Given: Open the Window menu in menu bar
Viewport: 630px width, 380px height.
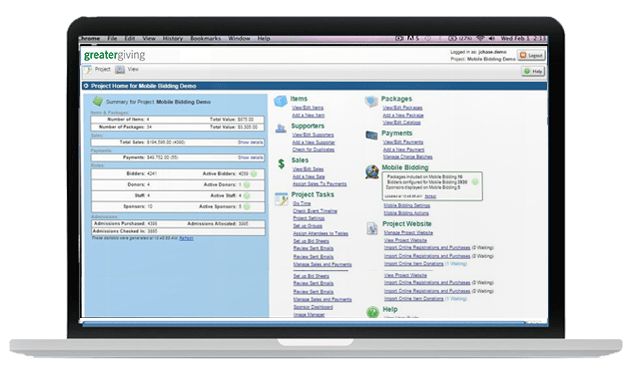Looking at the screenshot, I should coord(239,39).
